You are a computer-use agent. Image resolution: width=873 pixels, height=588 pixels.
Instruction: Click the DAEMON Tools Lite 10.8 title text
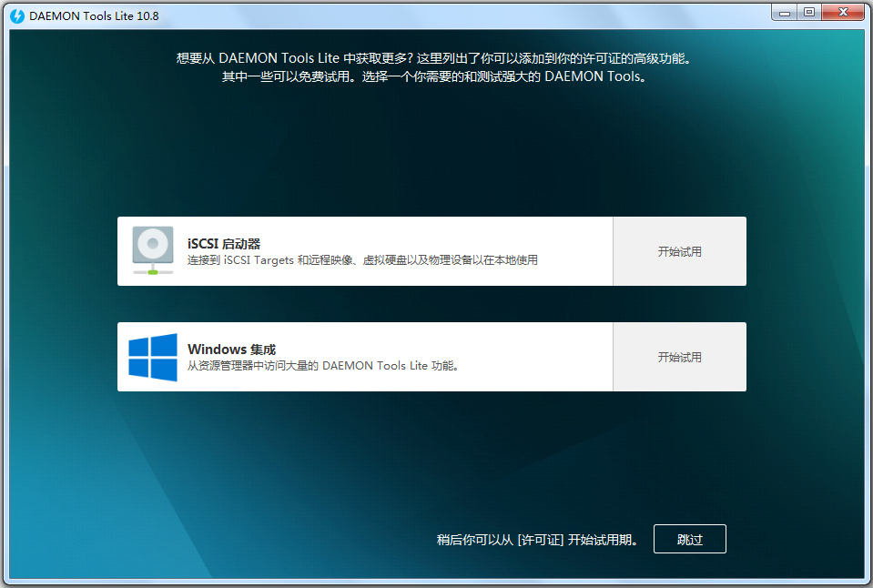87,15
